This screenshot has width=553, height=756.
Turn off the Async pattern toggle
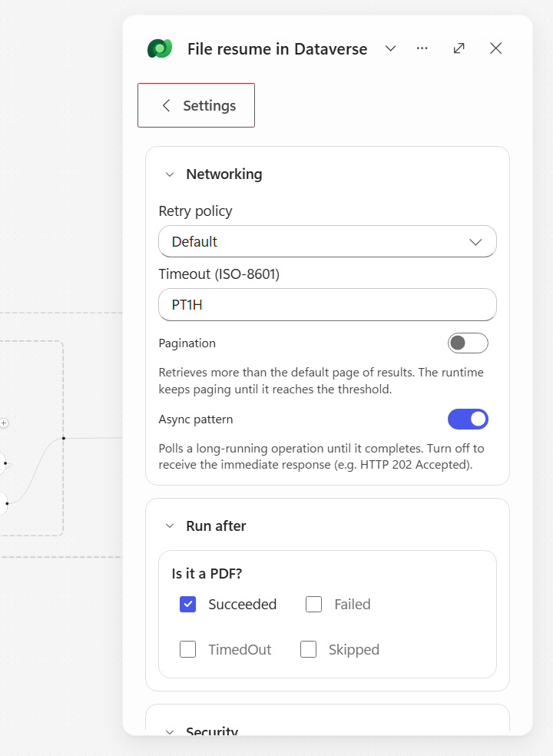coord(468,419)
